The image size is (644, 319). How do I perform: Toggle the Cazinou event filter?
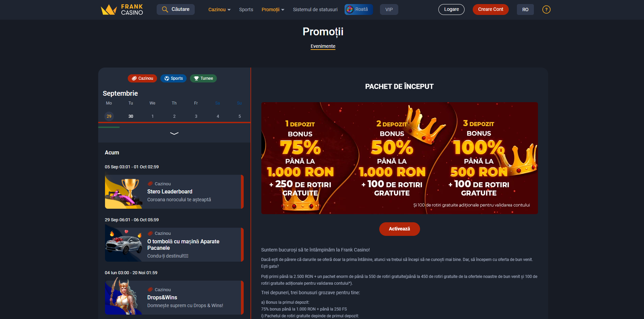pos(142,78)
